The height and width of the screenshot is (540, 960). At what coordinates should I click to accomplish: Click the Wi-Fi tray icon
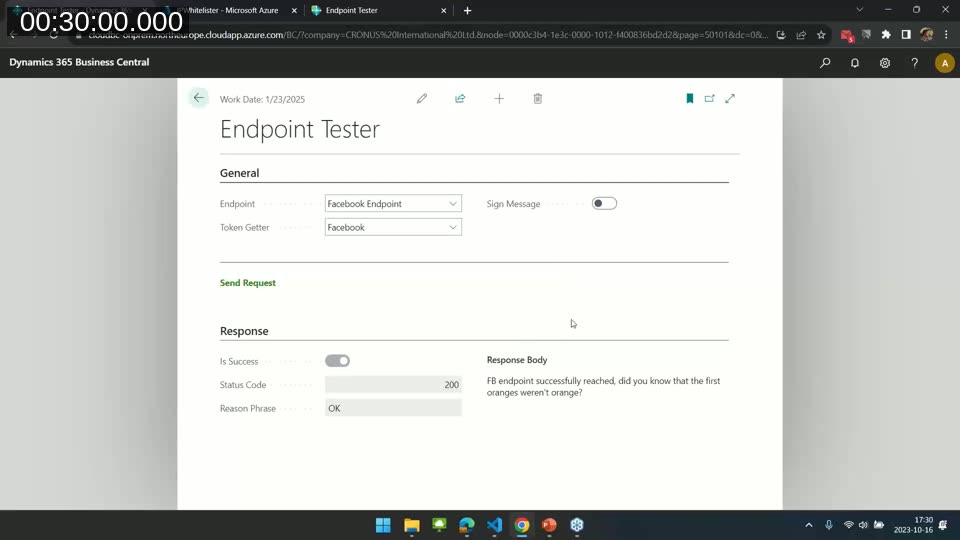pyautogui.click(x=849, y=525)
